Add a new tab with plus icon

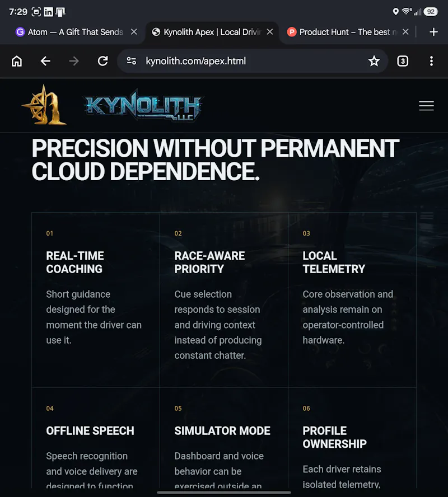tap(433, 32)
